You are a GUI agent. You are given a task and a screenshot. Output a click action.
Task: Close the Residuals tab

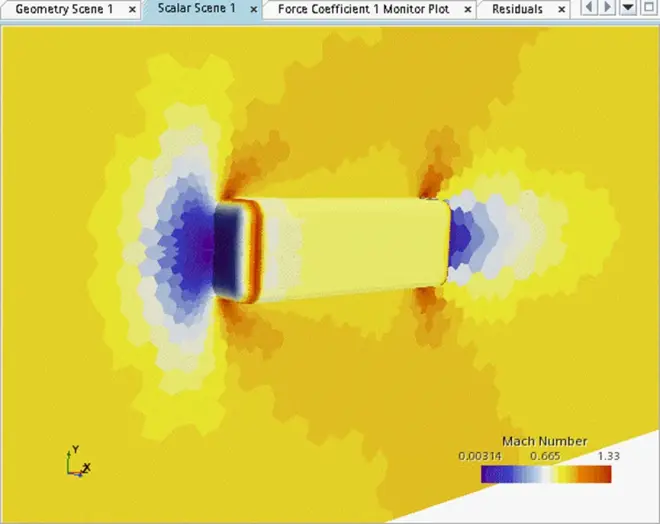pos(562,9)
